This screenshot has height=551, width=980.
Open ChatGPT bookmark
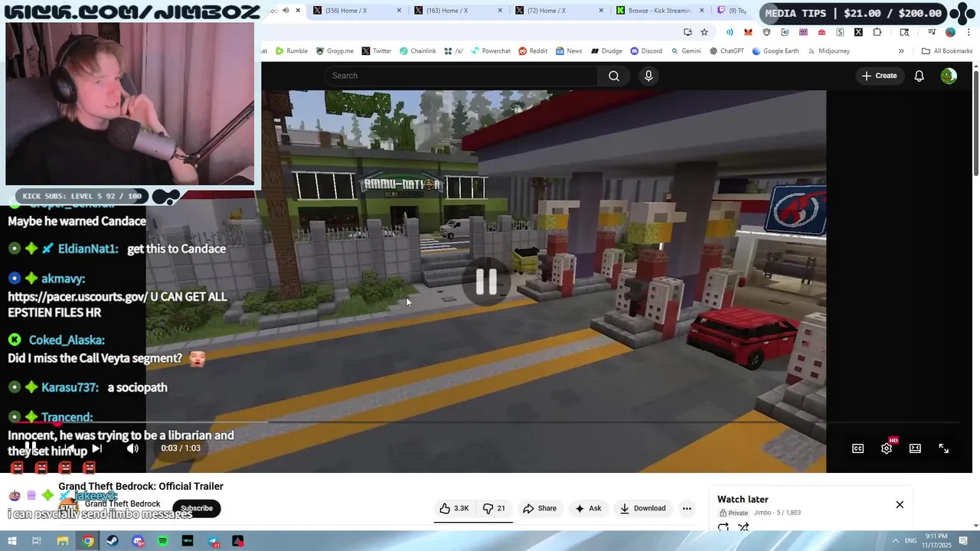click(727, 51)
